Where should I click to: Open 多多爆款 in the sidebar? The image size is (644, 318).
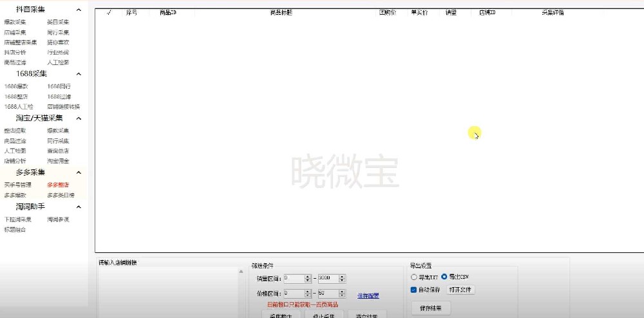pos(15,195)
